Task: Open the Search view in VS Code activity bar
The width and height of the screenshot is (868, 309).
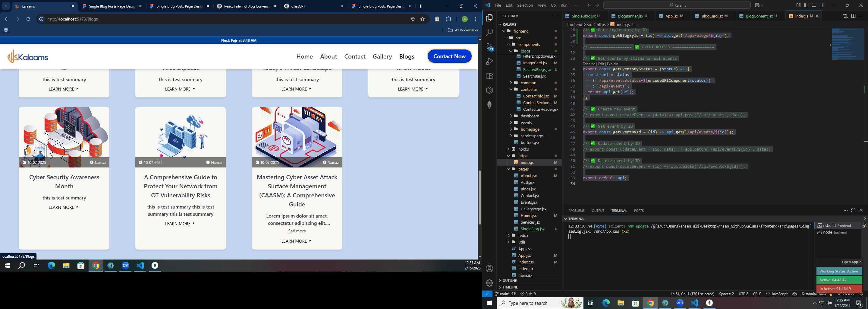Action: (489, 32)
